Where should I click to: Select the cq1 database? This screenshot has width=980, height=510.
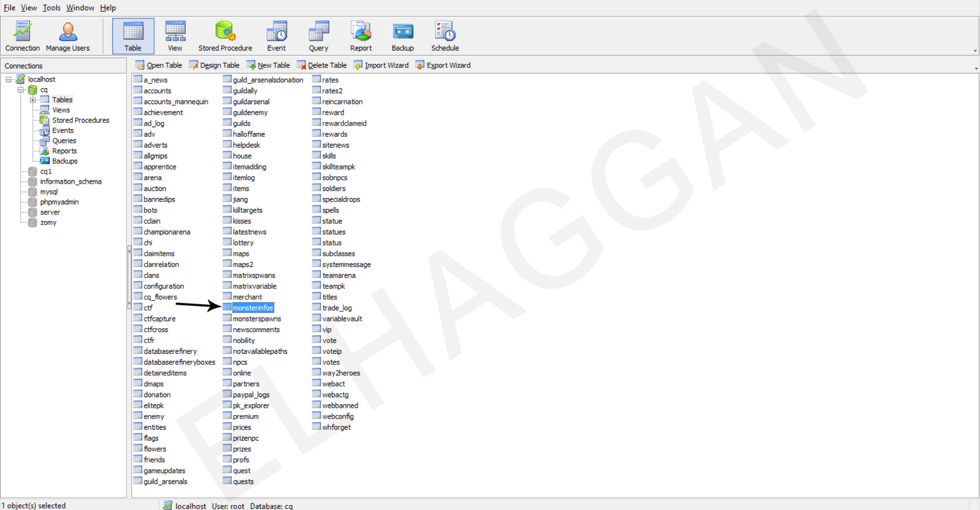click(x=46, y=171)
